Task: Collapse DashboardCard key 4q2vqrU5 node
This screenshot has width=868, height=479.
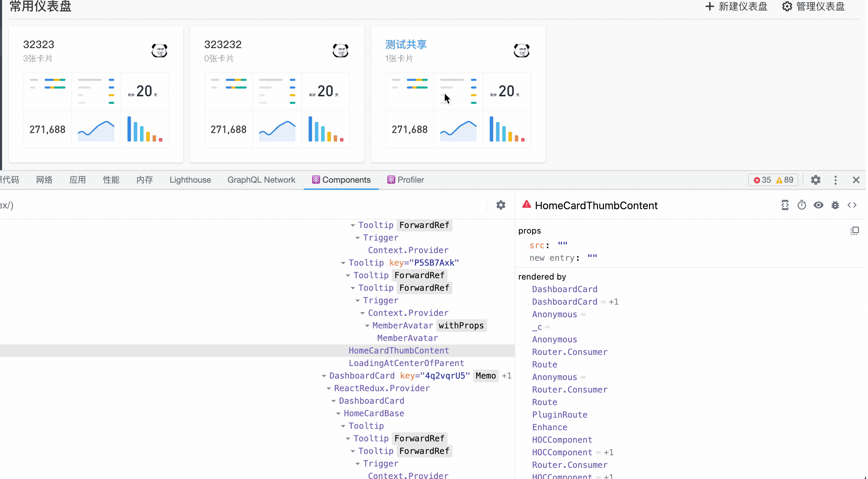Action: 324,376
